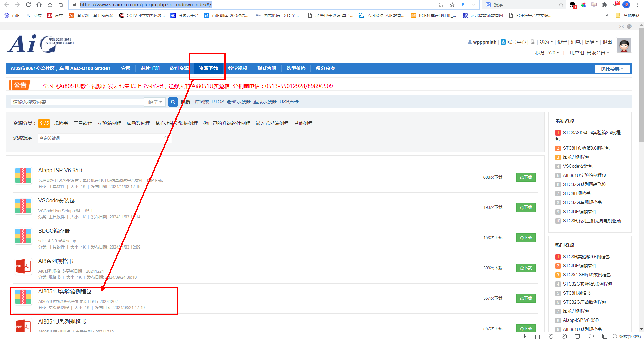Click the magnifier in the browser search box

point(561,5)
